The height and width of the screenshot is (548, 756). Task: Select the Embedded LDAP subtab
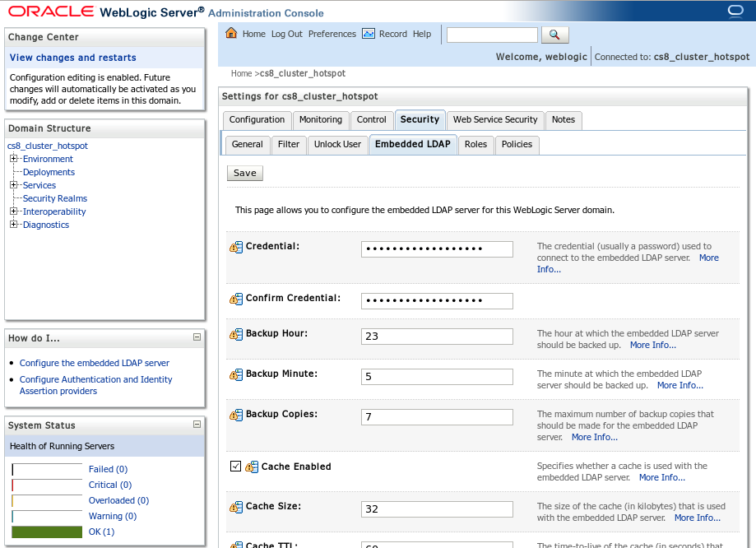(413, 144)
